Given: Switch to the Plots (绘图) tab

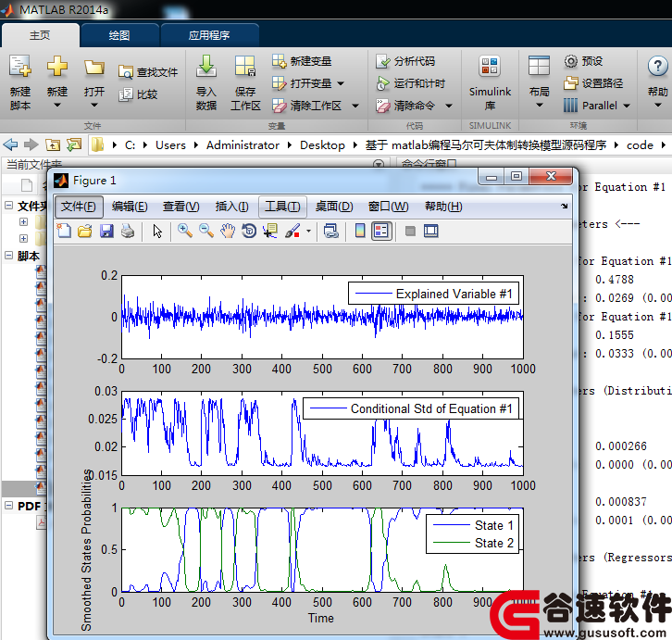Looking at the screenshot, I should [119, 35].
